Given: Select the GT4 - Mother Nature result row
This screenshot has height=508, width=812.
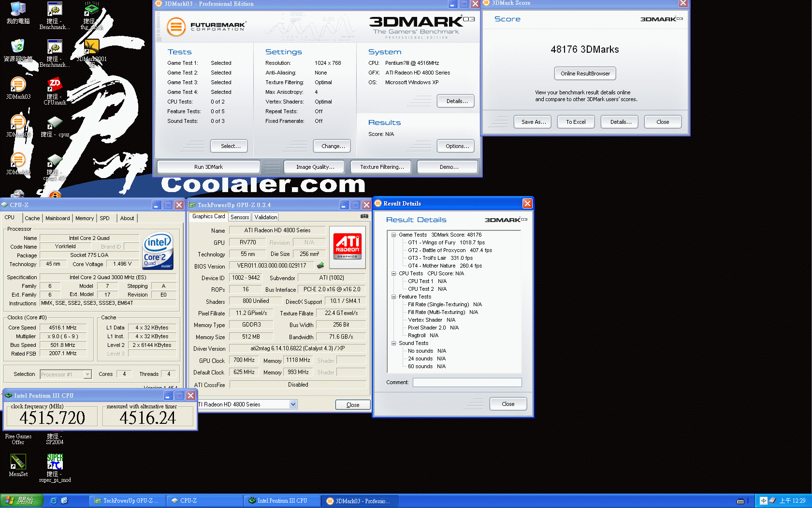Looking at the screenshot, I should coord(445,266).
